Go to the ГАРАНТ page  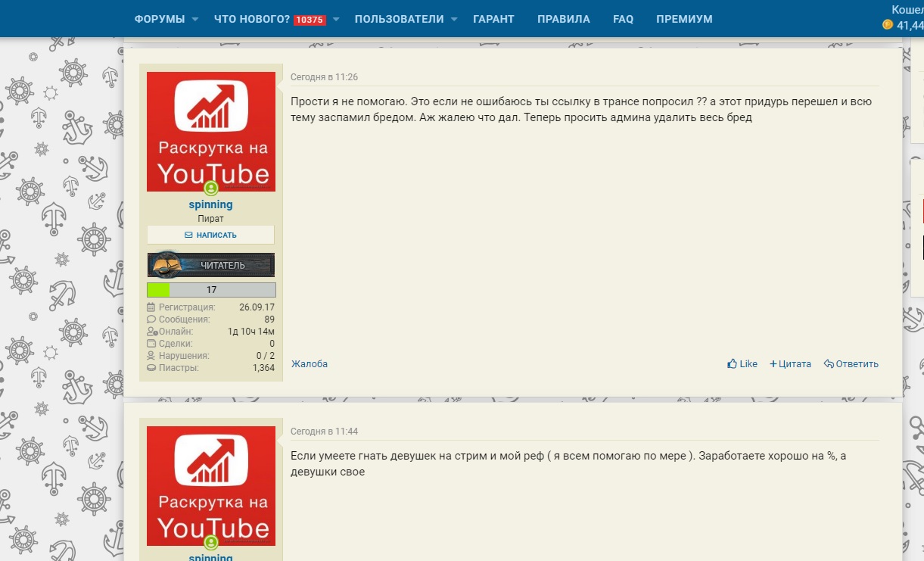(493, 19)
